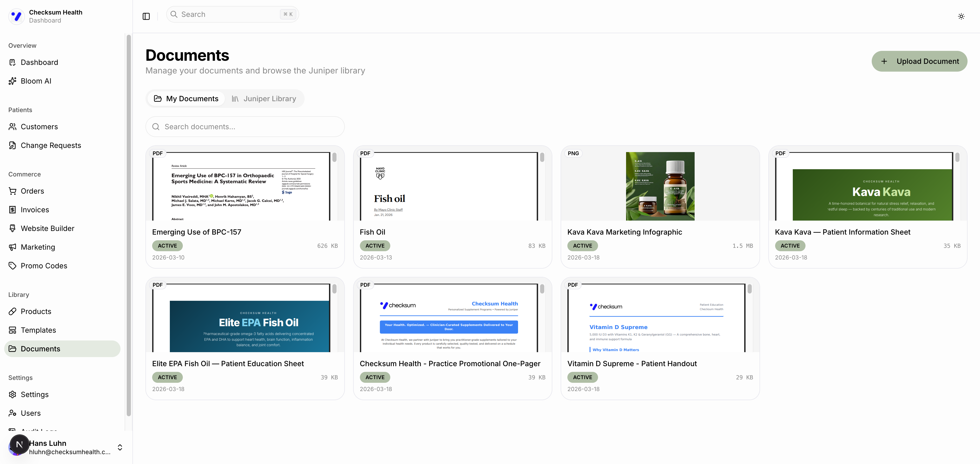Click the magnifier icon in global search

pyautogui.click(x=174, y=15)
